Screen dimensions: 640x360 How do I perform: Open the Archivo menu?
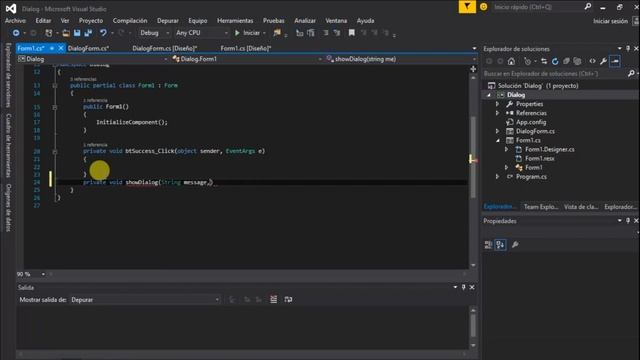point(15,20)
